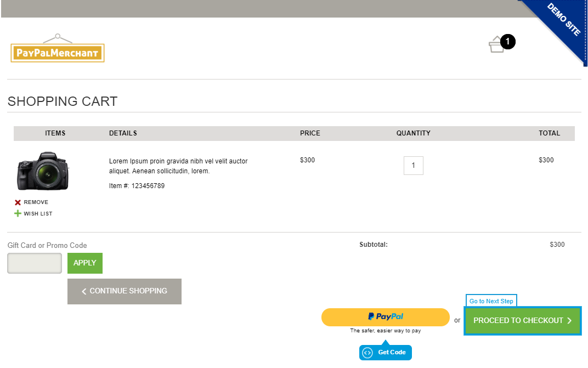Click the DETAILS column header
Screen dimensions: 588x368
(123, 133)
